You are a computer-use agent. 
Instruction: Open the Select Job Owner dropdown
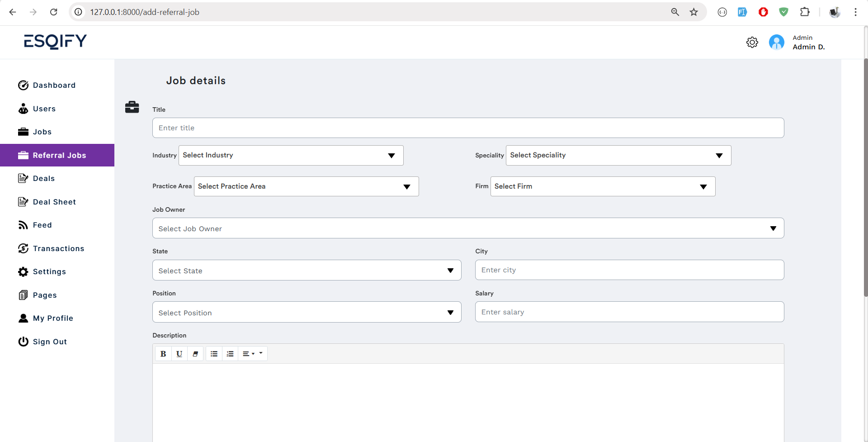(468, 228)
